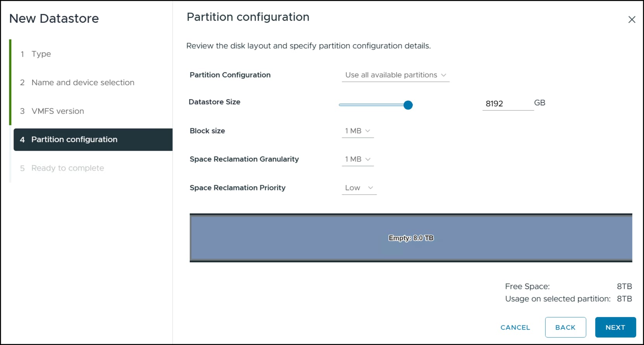Viewport: 644px width, 345px height.
Task: Open the Partition Configuration dropdown
Action: point(396,75)
